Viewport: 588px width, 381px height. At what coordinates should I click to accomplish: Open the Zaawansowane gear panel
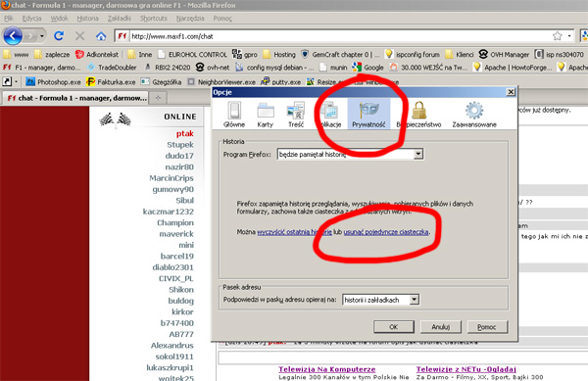coord(474,115)
